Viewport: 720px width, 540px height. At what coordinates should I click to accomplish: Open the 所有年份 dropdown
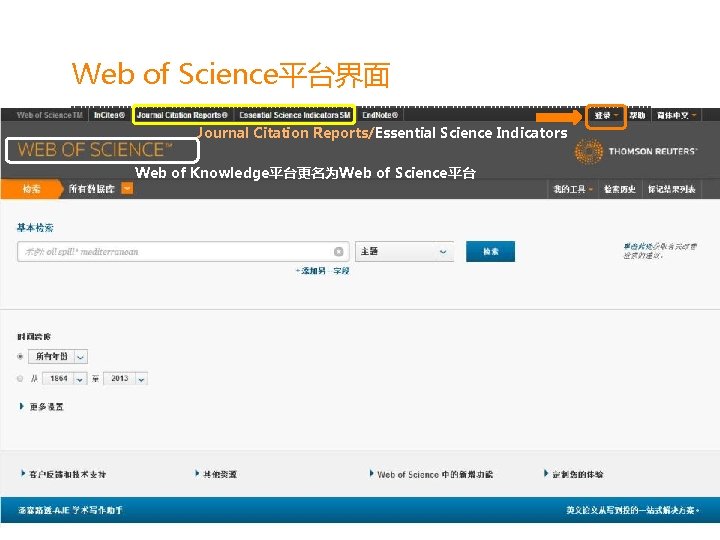[58, 356]
